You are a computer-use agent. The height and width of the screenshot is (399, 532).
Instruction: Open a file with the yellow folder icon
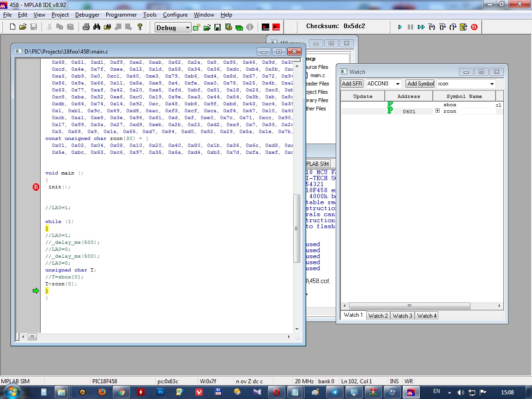(x=23, y=27)
